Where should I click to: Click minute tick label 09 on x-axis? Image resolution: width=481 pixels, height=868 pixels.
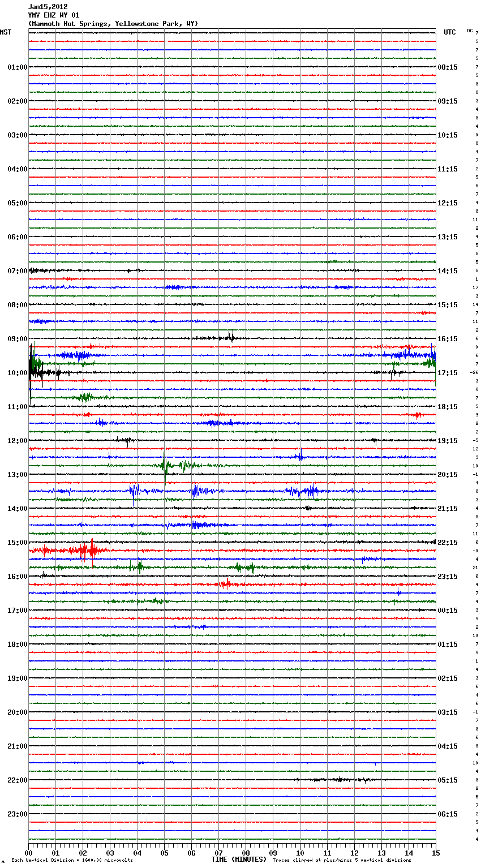[273, 853]
